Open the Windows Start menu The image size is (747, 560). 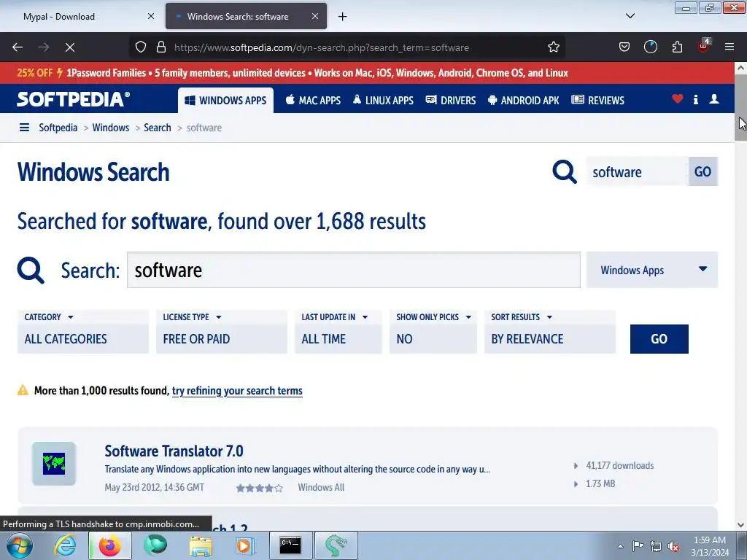[19, 545]
